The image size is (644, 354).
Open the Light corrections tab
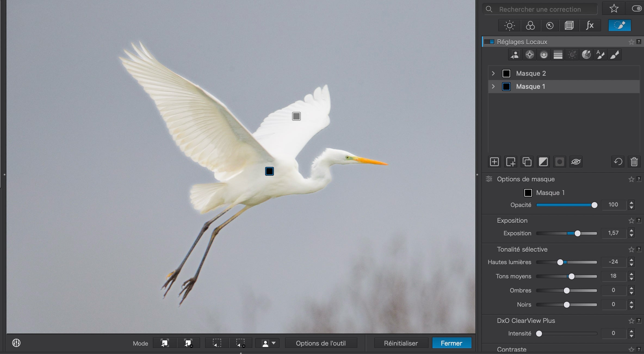pos(509,26)
